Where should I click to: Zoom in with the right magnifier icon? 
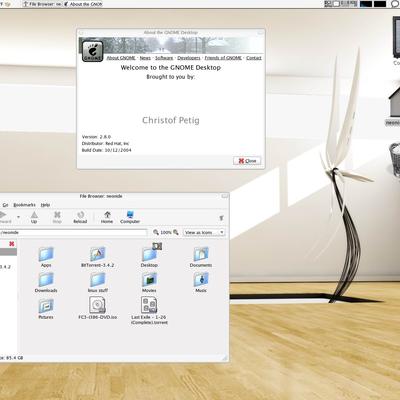(176, 232)
